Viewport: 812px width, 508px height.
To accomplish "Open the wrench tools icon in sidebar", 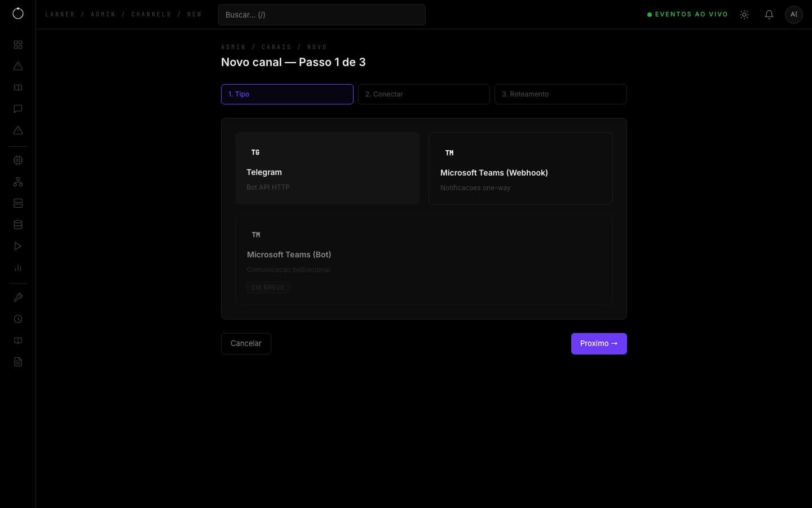I will click(x=18, y=297).
